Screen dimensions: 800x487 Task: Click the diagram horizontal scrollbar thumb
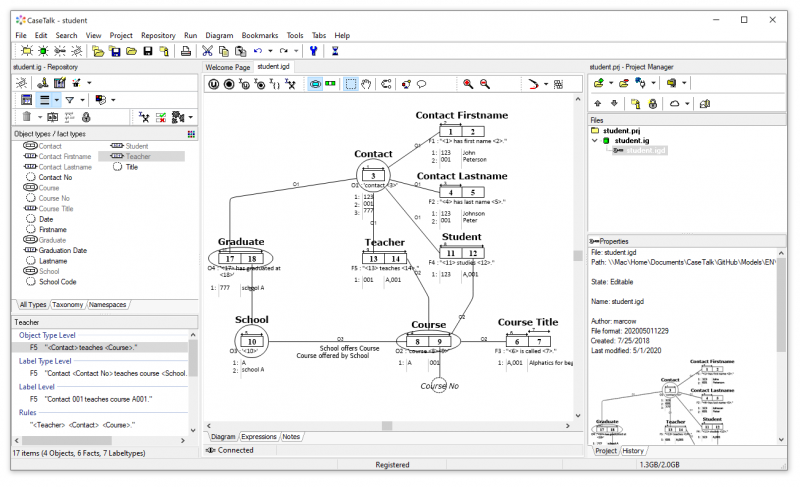coord(387,425)
